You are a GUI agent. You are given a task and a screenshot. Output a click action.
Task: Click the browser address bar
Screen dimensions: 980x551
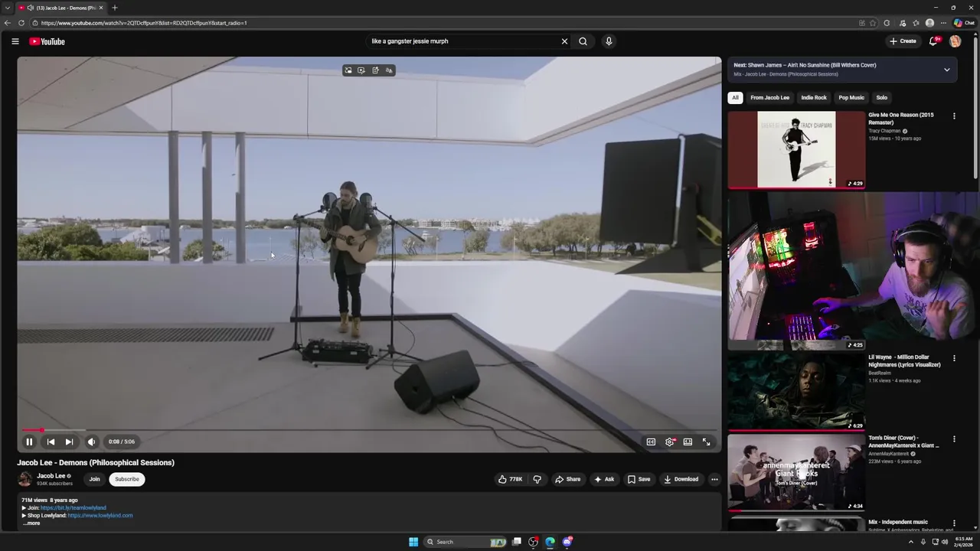click(x=444, y=23)
